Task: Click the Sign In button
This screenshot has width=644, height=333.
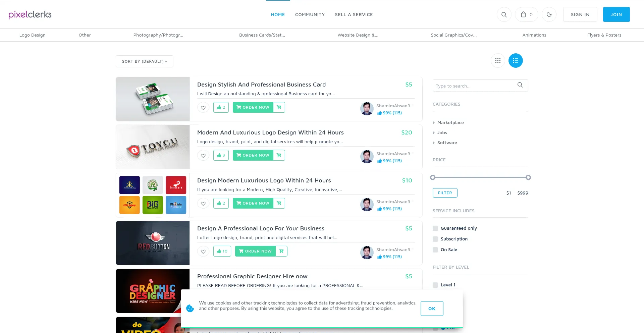Action: pos(580,14)
